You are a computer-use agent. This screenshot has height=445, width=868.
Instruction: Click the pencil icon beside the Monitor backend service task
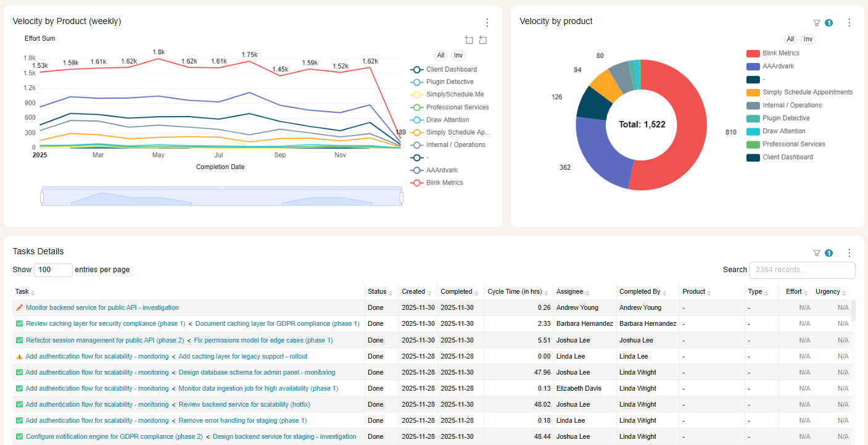18,307
